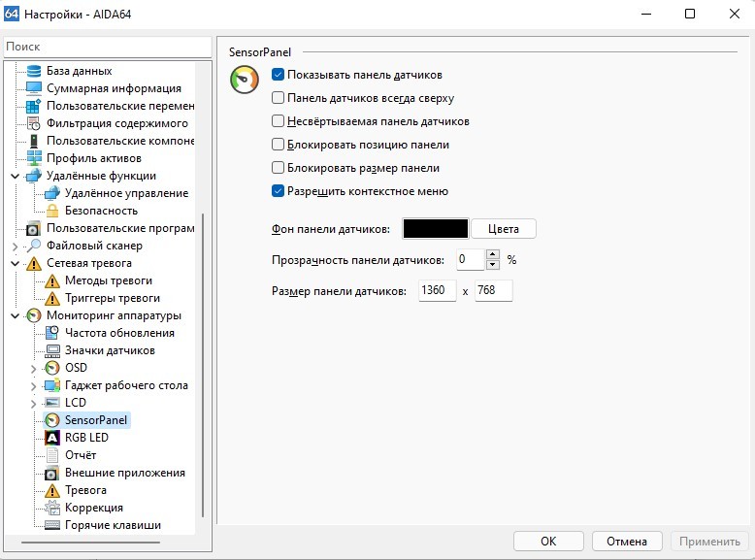Click the Коррекция icon
The height and width of the screenshot is (560, 755).
click(x=52, y=508)
